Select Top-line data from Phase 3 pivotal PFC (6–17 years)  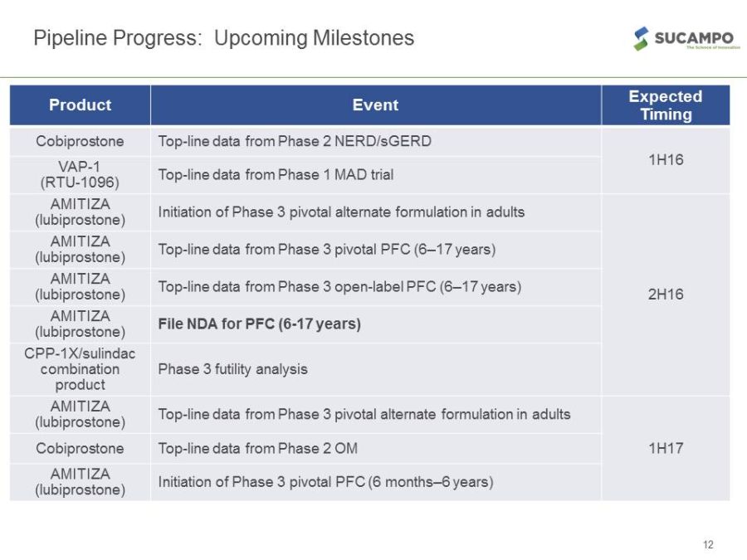326,250
